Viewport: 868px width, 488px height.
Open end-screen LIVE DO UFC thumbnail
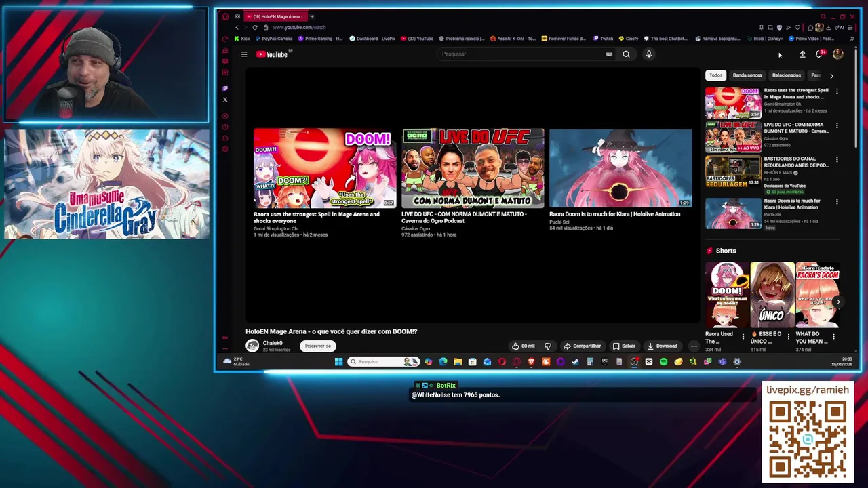point(473,168)
